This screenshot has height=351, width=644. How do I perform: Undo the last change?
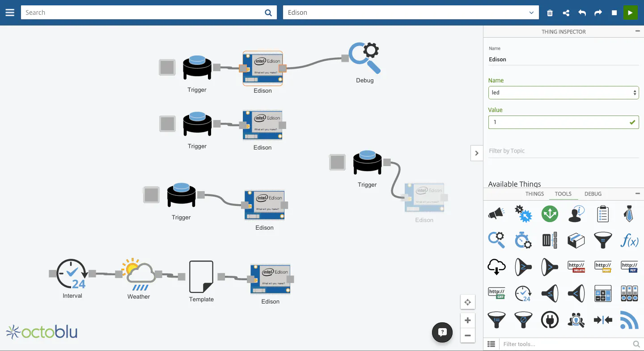pos(582,13)
